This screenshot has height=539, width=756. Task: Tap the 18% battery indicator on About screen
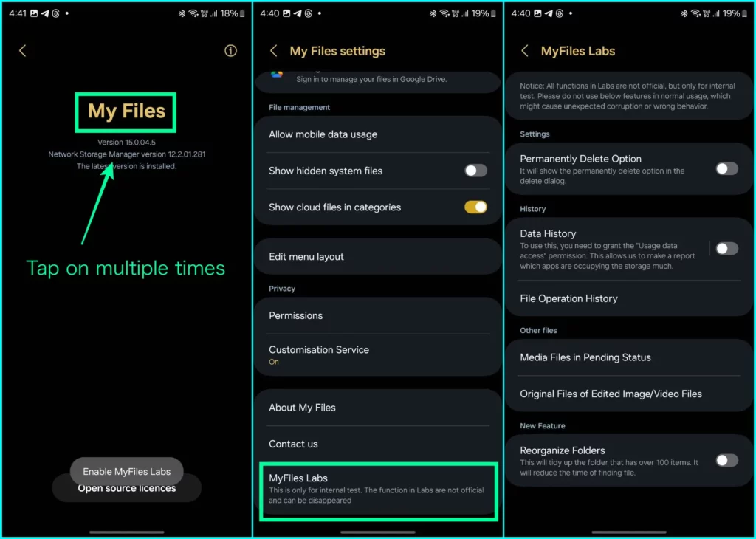[x=233, y=13]
